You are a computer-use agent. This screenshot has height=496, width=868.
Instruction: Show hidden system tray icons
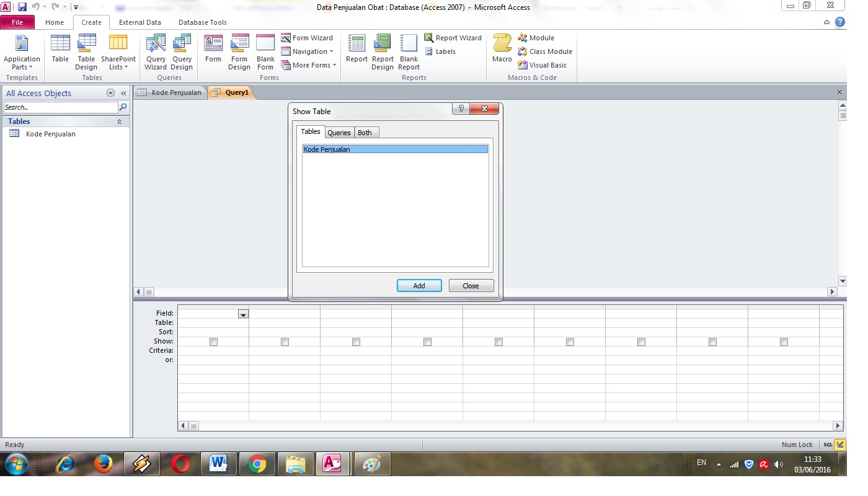(x=719, y=464)
